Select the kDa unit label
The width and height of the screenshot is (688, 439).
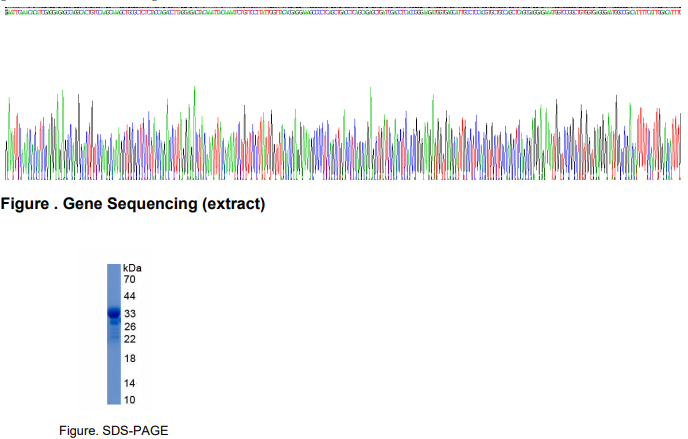tap(132, 268)
